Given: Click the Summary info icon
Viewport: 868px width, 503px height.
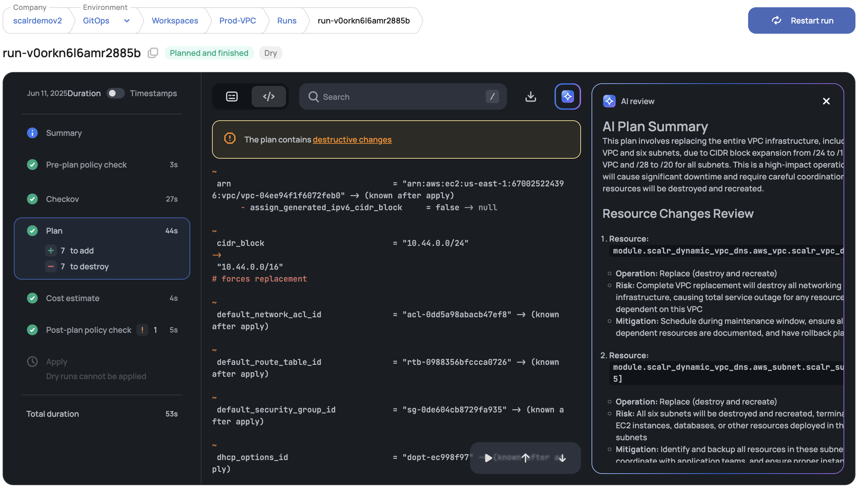Looking at the screenshot, I should point(32,133).
